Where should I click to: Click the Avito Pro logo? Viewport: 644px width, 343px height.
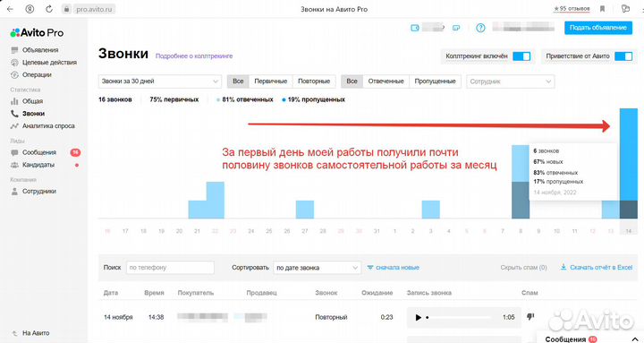[x=37, y=32]
